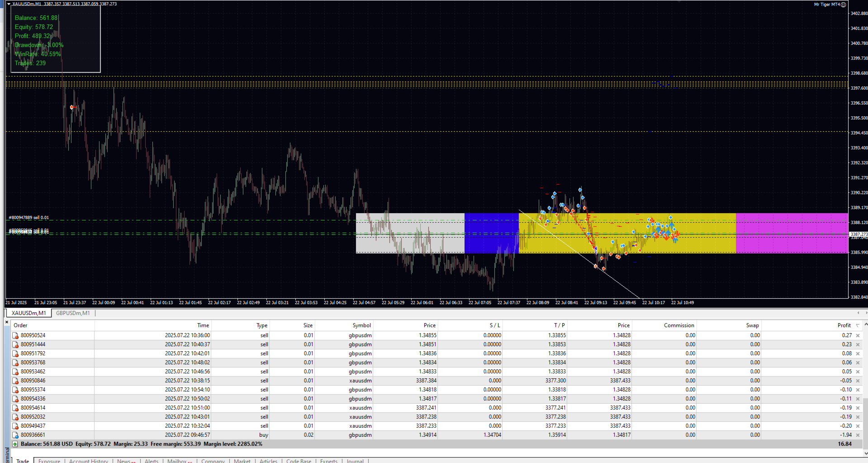Click the total profit 16.84 value
Viewport: 868px width, 463px height.
[x=844, y=444]
